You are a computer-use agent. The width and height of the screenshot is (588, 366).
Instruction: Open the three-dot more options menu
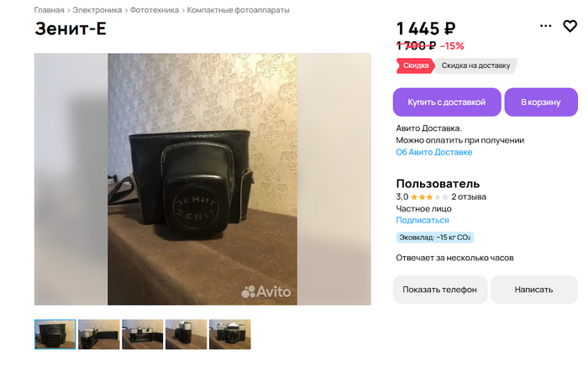point(546,26)
